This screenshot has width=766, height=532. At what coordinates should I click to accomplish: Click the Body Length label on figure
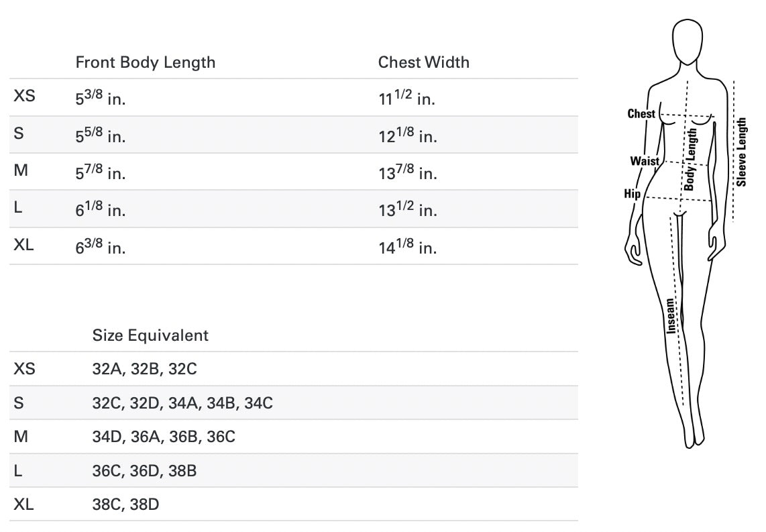pos(690,159)
